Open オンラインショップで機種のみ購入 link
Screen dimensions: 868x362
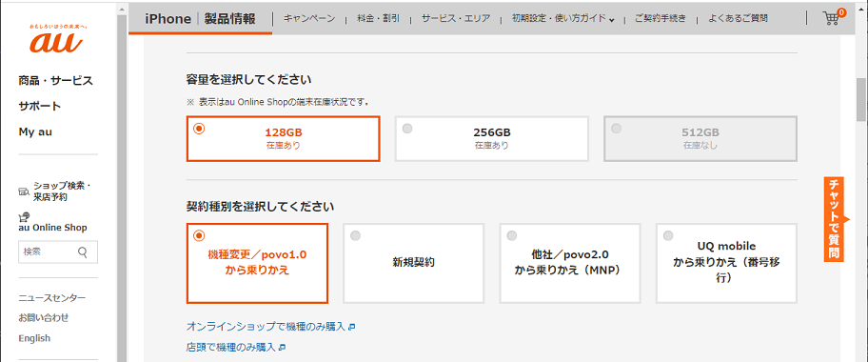click(270, 327)
